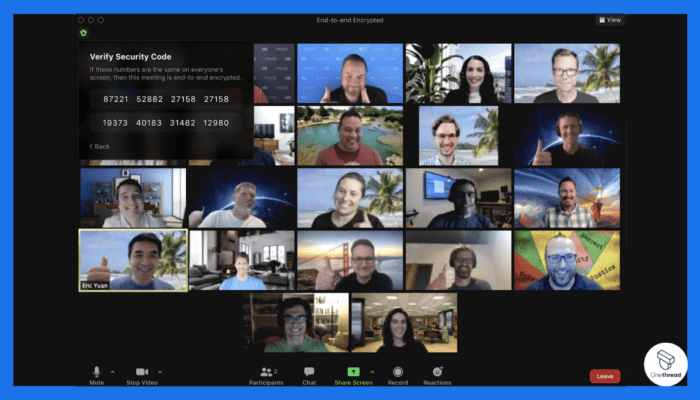700x400 pixels.
Task: Open the Chat panel
Action: 309,373
